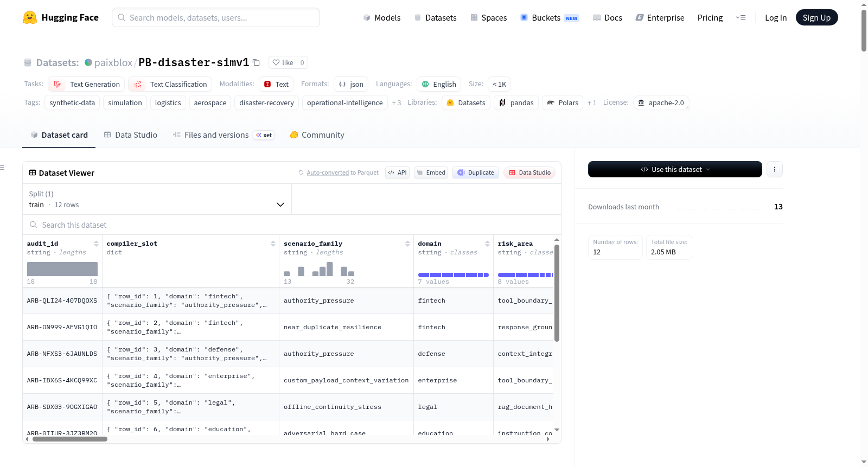Screen dimensions: 868x467
Task: Click the Duplicate button
Action: (476, 172)
